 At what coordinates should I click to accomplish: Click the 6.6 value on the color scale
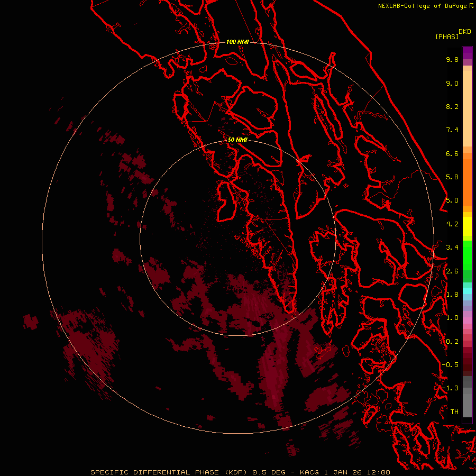(x=452, y=153)
